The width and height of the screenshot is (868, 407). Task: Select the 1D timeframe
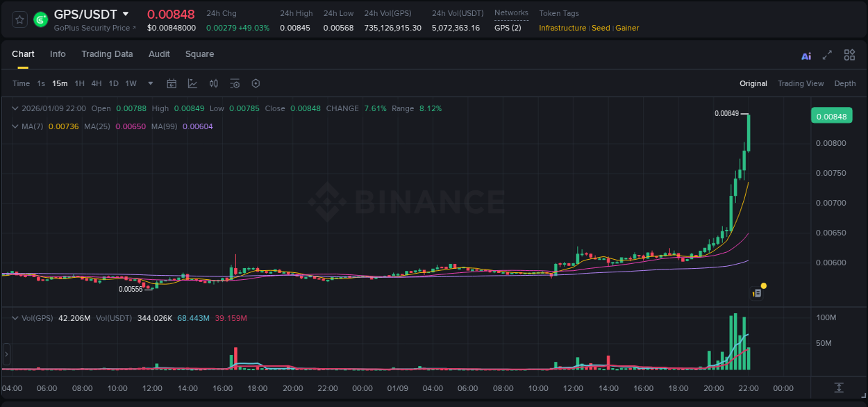pyautogui.click(x=113, y=83)
